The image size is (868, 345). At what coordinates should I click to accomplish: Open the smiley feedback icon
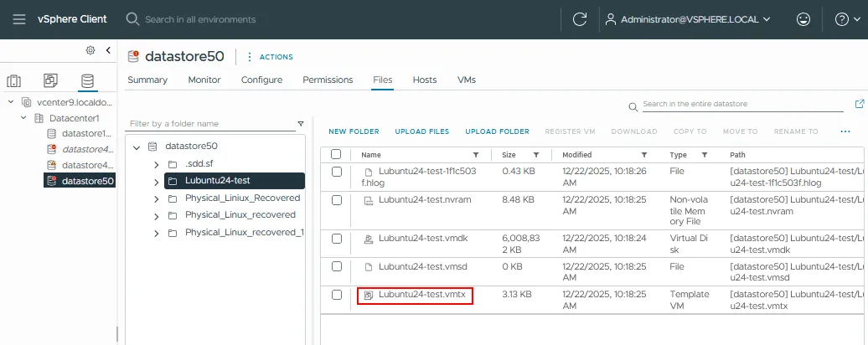pyautogui.click(x=803, y=19)
